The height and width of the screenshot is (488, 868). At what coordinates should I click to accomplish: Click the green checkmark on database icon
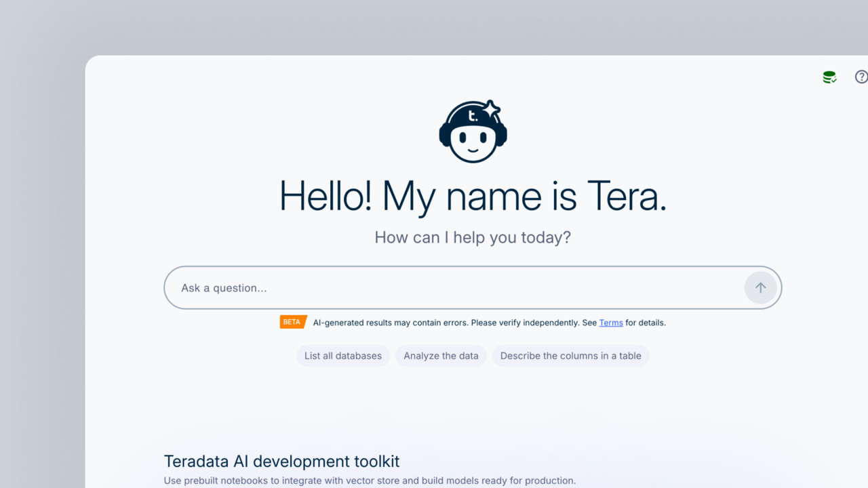(833, 80)
